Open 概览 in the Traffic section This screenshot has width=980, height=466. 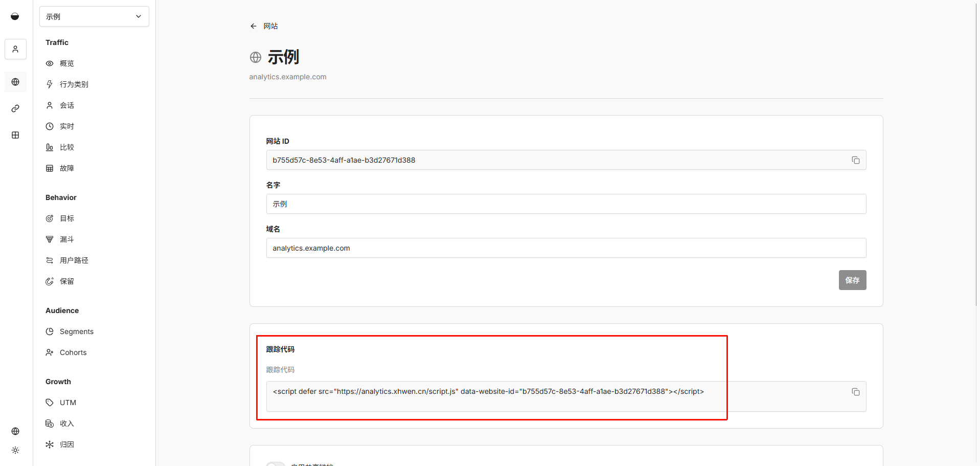point(66,63)
